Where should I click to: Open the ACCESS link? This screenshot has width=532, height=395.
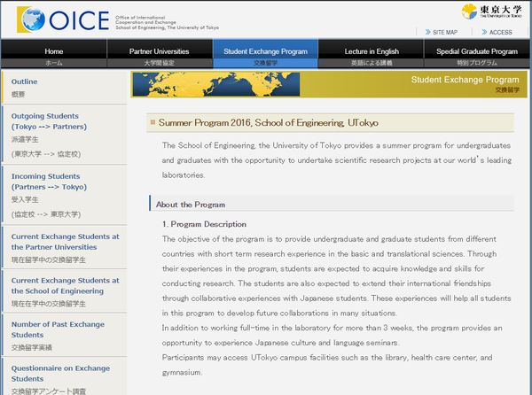(x=500, y=32)
